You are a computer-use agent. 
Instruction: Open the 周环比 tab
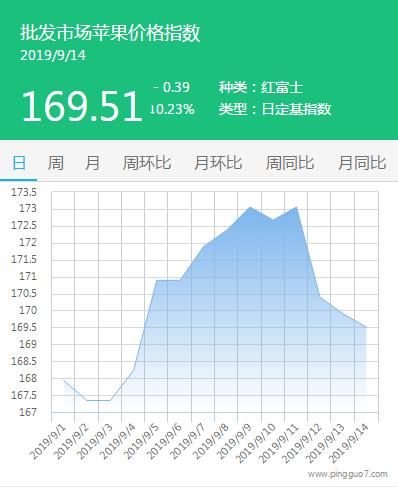147,163
